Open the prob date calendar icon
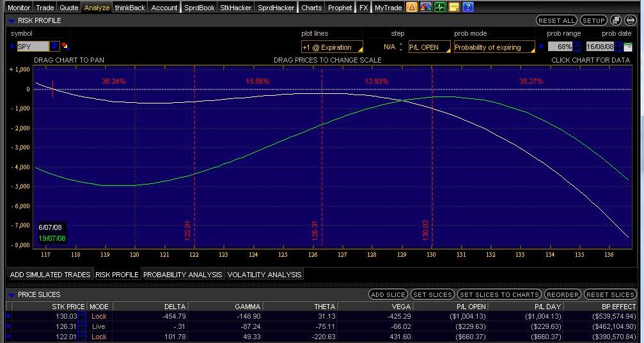Image resolution: width=644 pixels, height=343 pixels. 628,47
